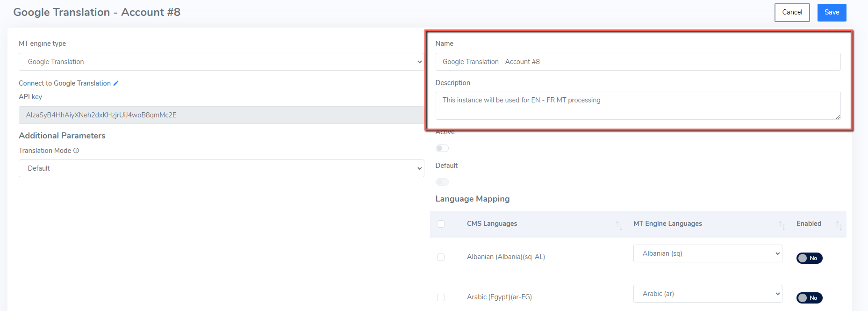Click the Save button
The height and width of the screenshot is (311, 868).
point(832,13)
